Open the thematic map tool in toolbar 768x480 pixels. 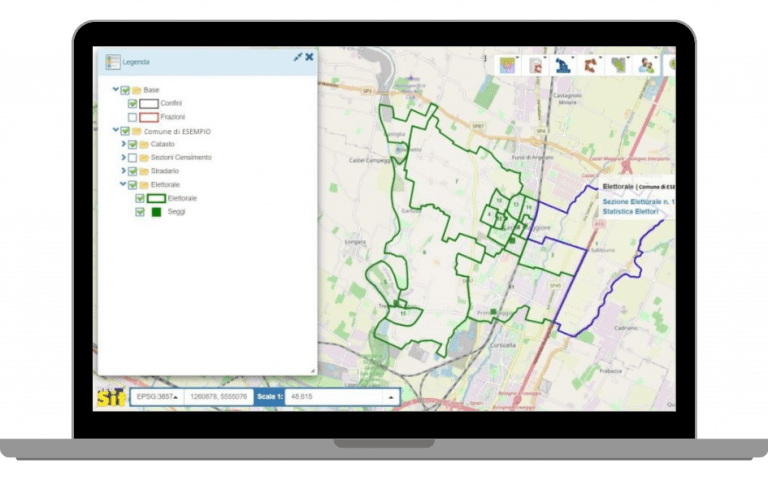pos(508,64)
